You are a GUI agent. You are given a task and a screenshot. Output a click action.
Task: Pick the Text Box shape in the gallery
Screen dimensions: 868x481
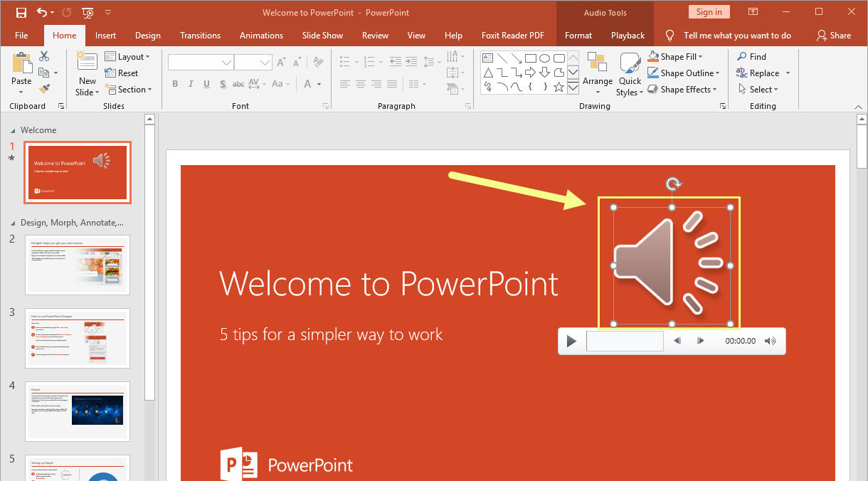click(x=488, y=58)
